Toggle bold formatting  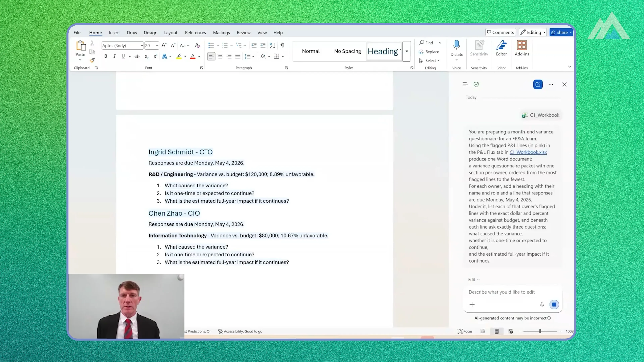106,56
